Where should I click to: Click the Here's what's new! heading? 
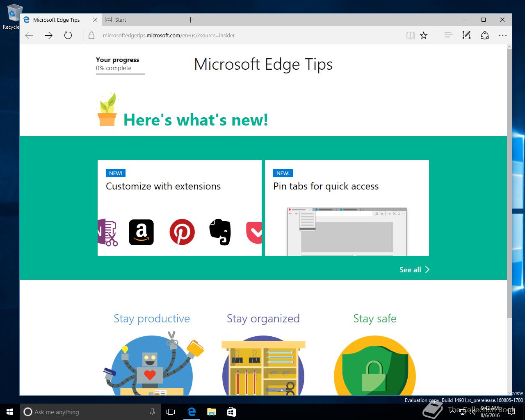[196, 120]
